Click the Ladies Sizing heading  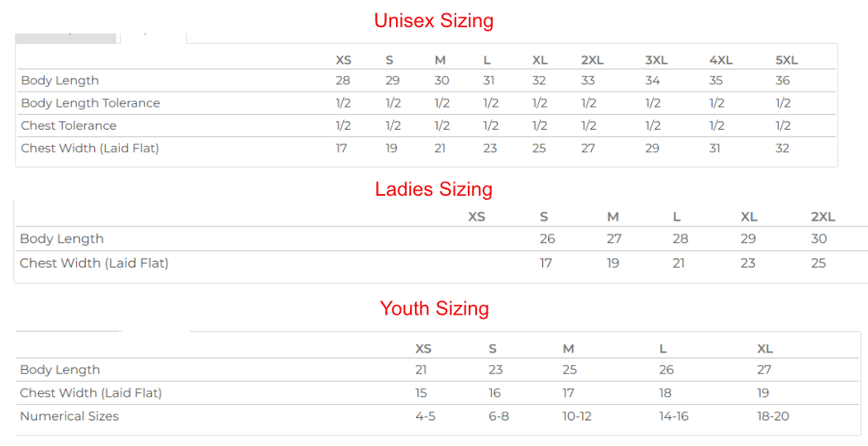[x=433, y=189]
